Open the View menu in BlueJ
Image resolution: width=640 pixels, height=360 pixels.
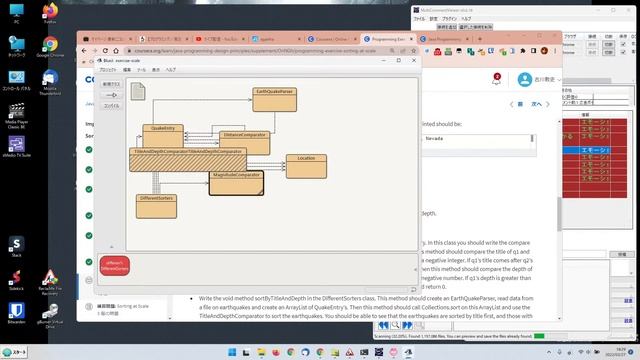pos(156,70)
